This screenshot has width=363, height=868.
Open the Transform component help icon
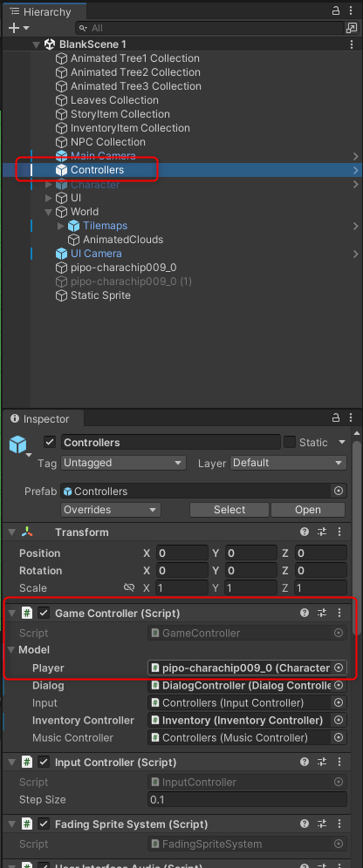(305, 532)
